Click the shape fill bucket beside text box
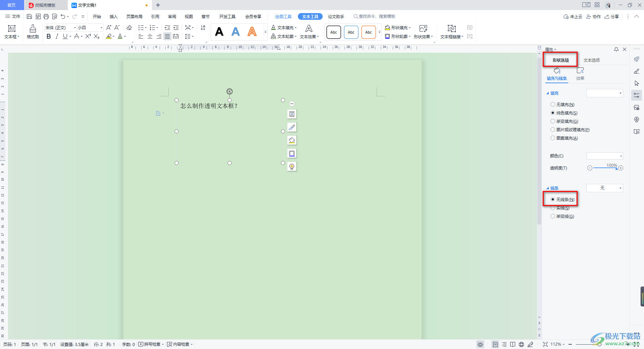The height and width of the screenshot is (349, 644). [292, 140]
